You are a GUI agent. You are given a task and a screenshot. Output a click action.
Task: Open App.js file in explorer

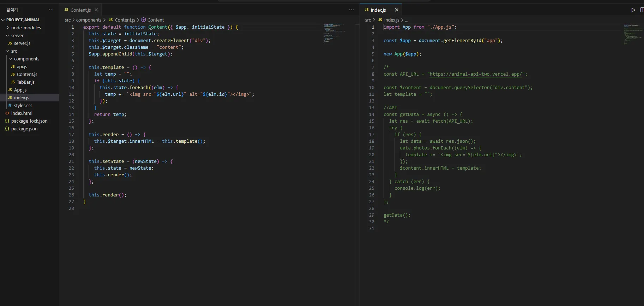coord(20,90)
